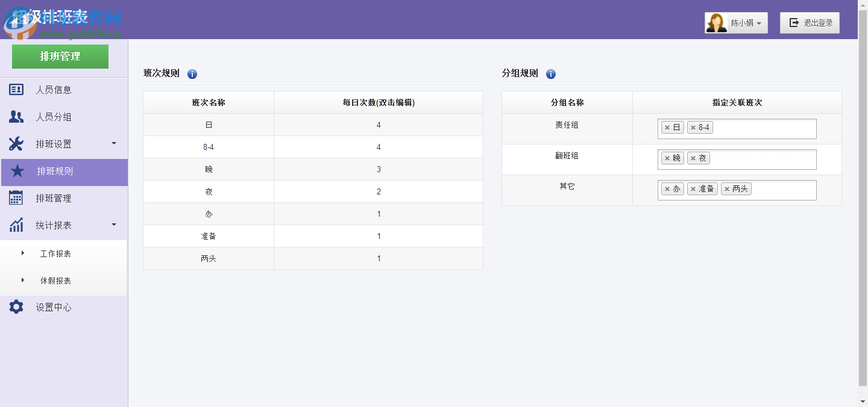
Task: Open 设置中心 via the gear icon
Action: (x=15, y=306)
